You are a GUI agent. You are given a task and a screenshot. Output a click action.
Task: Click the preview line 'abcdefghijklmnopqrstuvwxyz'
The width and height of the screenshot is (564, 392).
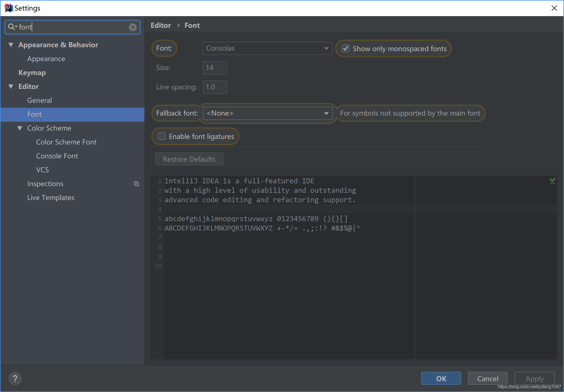click(218, 219)
